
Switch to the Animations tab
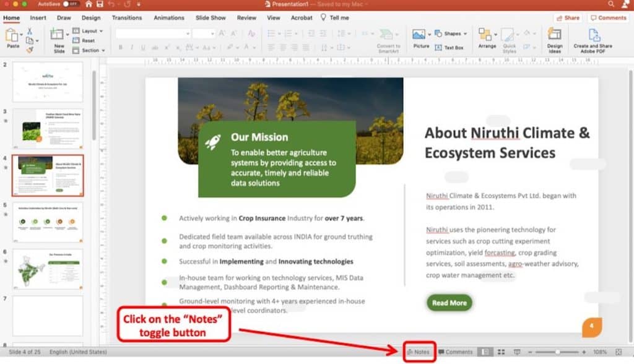[168, 18]
